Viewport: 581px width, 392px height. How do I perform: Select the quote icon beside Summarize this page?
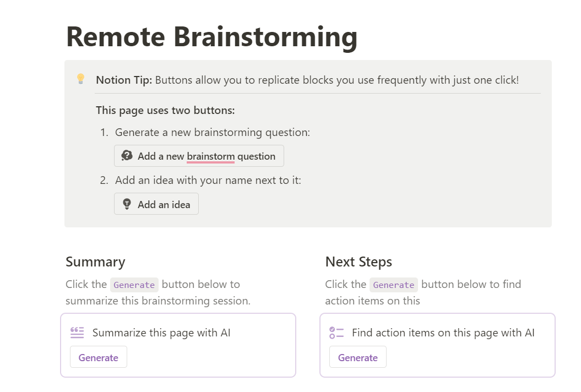tap(77, 332)
